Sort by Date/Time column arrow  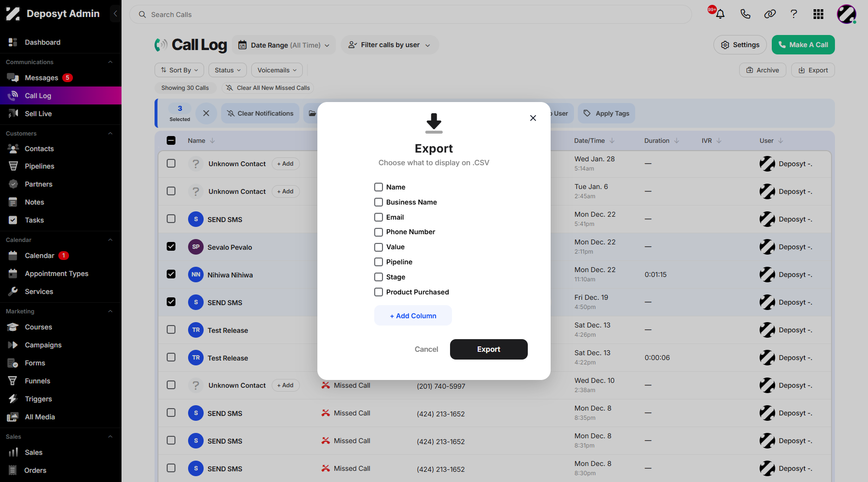612,141
